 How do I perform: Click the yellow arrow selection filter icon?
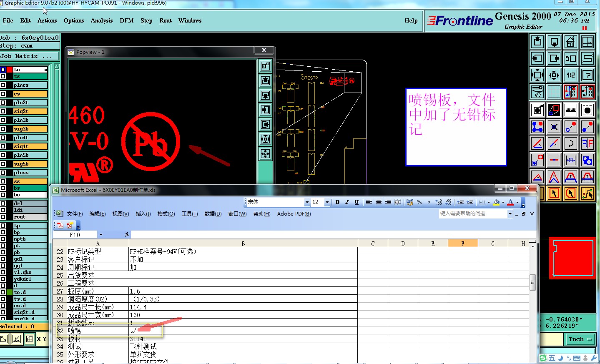click(554, 193)
